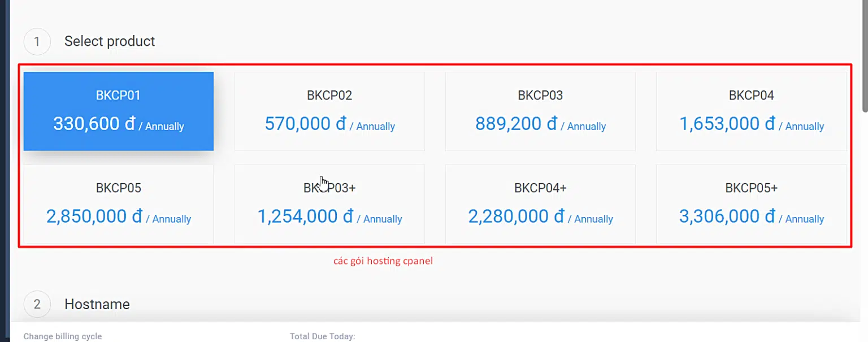Click the red 'các gói hosting cpanel' caption
This screenshot has width=868, height=342.
point(383,261)
